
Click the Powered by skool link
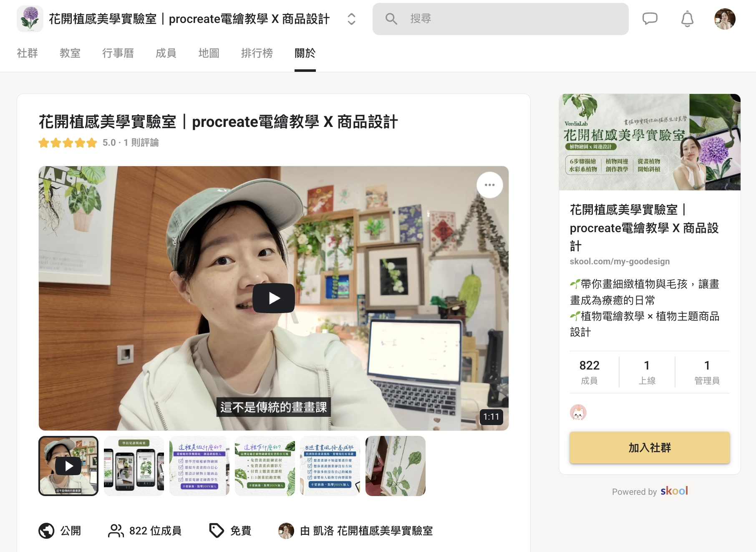[x=650, y=491]
